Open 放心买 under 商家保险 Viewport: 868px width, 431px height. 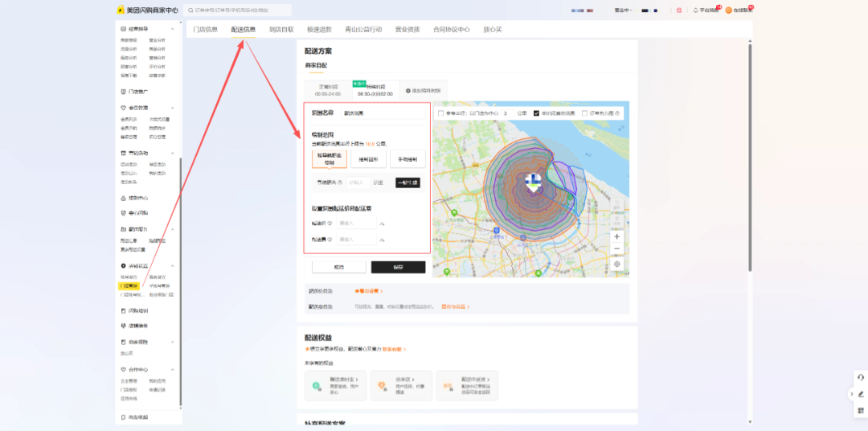coord(127,353)
